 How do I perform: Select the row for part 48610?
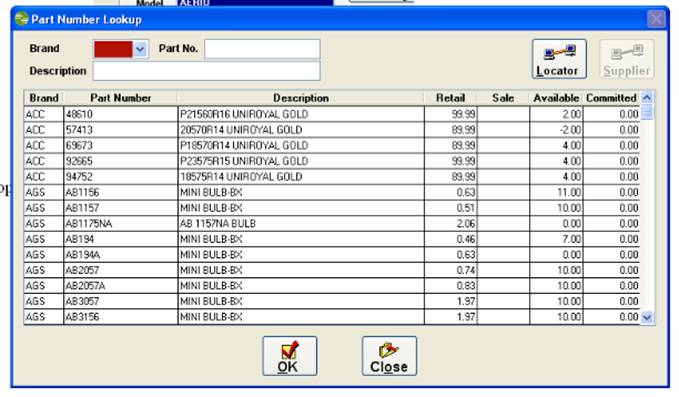(x=332, y=114)
